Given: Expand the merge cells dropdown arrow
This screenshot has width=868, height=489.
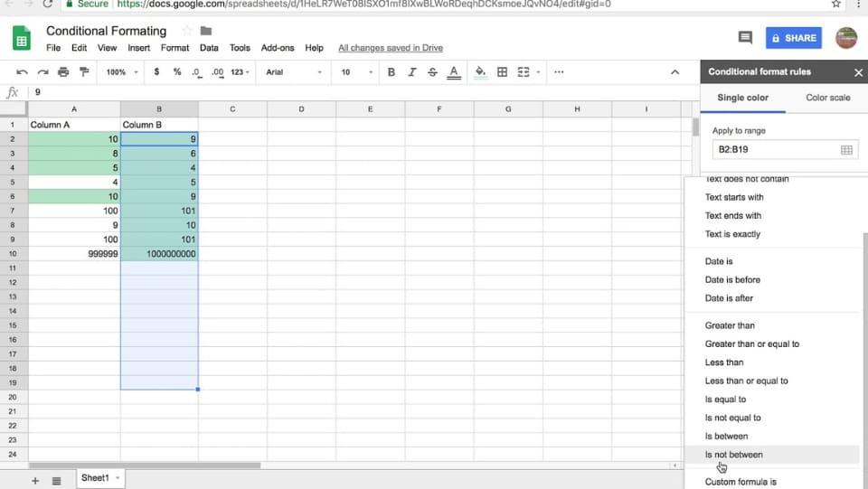Looking at the screenshot, I should (x=537, y=72).
